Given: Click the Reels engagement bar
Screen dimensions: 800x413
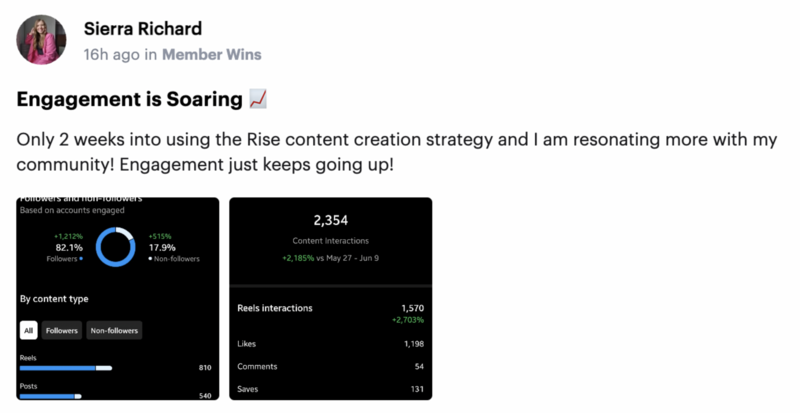Looking at the screenshot, I should pyautogui.click(x=66, y=368).
